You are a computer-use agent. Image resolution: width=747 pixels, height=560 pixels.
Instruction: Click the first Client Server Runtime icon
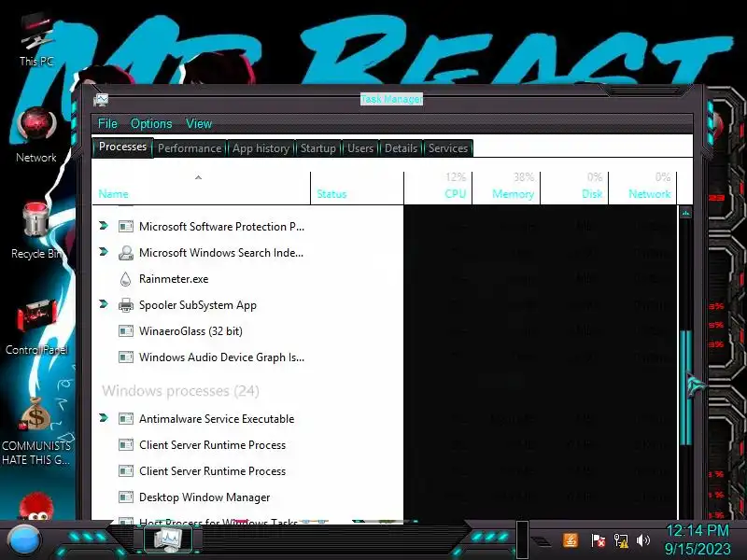(126, 445)
